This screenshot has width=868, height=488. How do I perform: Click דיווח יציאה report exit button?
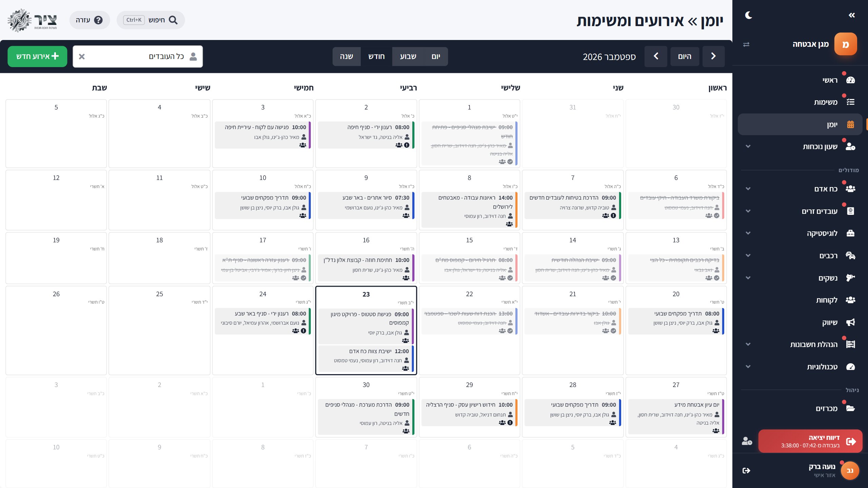[810, 441]
